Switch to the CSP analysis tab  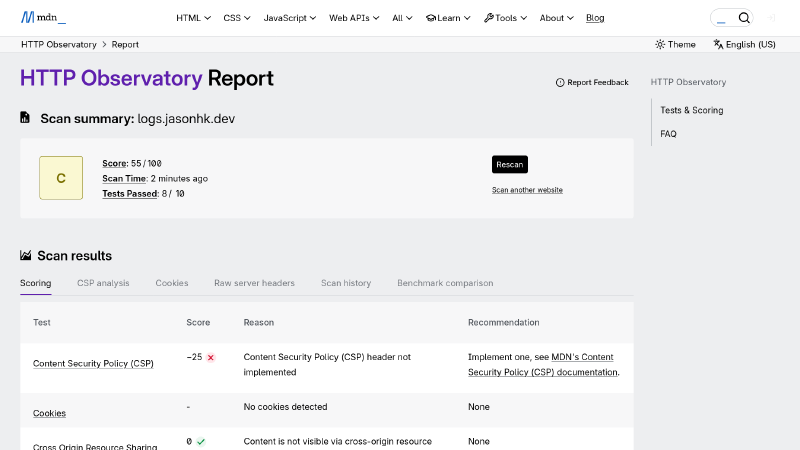pos(103,283)
